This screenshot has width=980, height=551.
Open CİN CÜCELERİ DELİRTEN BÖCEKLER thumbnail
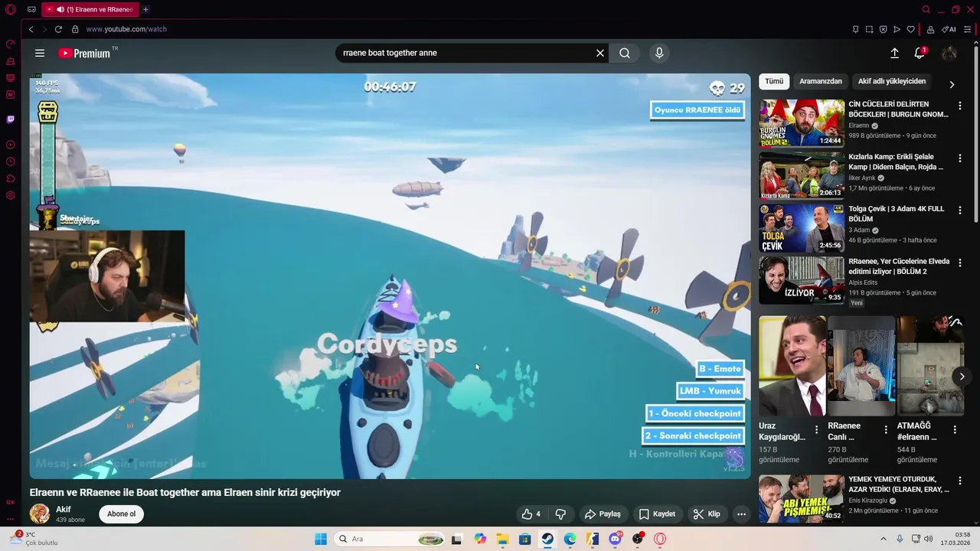click(802, 122)
